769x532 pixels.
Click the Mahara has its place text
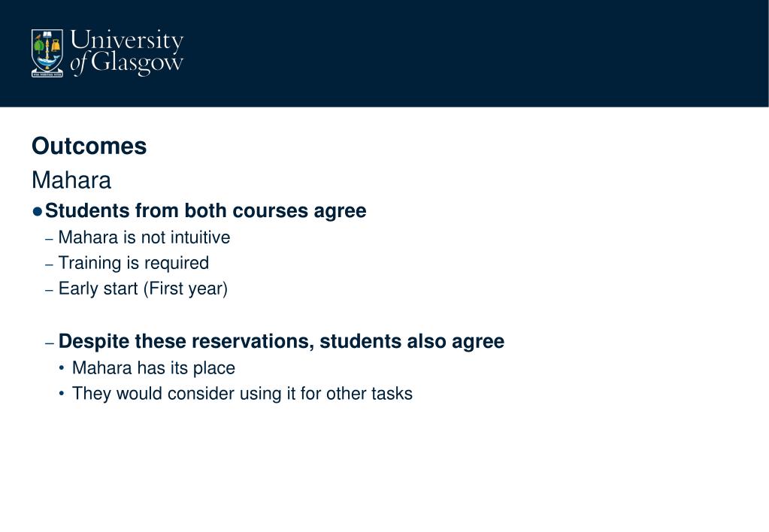153,367
